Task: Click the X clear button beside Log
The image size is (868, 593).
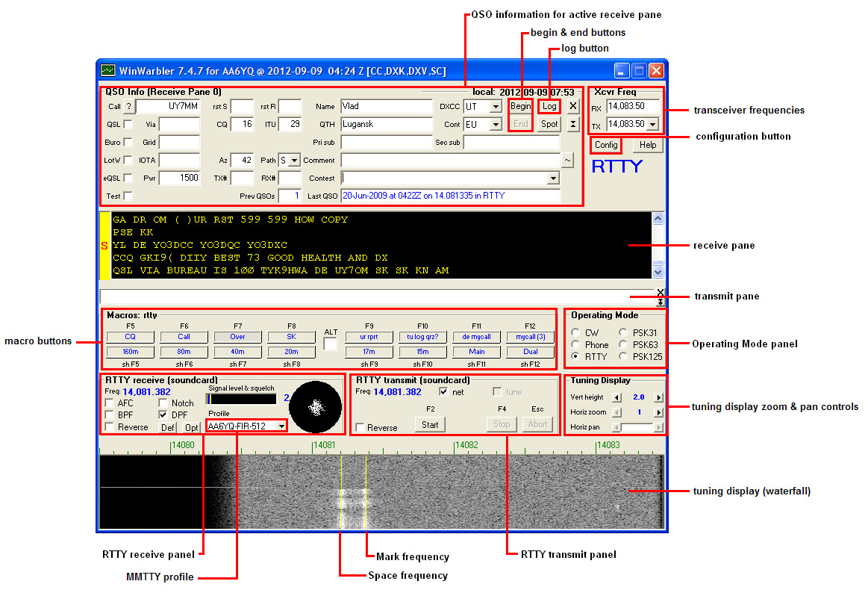Action: tap(573, 106)
